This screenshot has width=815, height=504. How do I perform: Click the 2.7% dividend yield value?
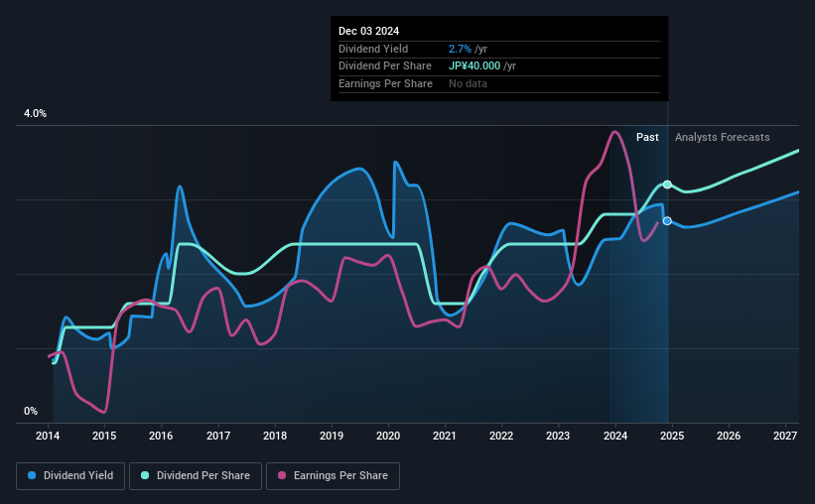tap(460, 49)
